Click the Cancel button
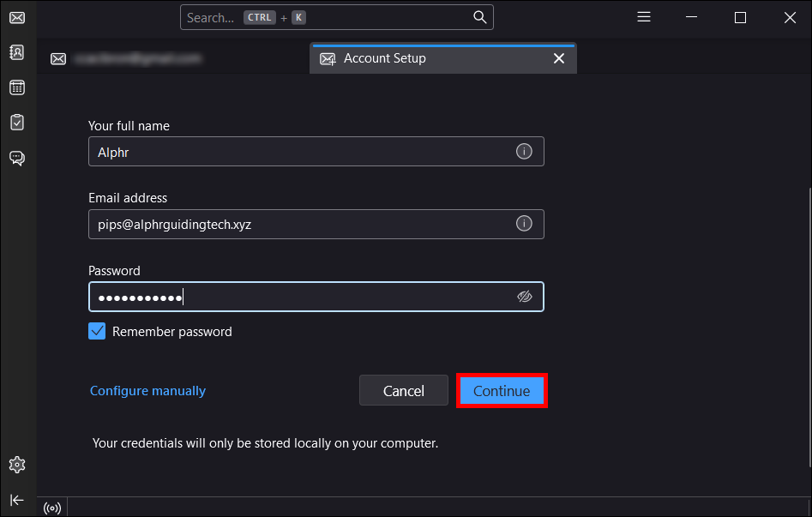Viewport: 812px width, 517px height. click(x=404, y=391)
